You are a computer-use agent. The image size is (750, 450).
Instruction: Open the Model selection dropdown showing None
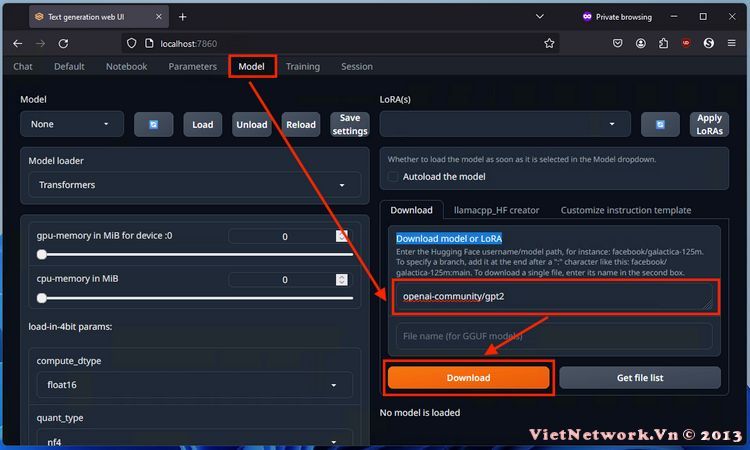click(x=70, y=124)
